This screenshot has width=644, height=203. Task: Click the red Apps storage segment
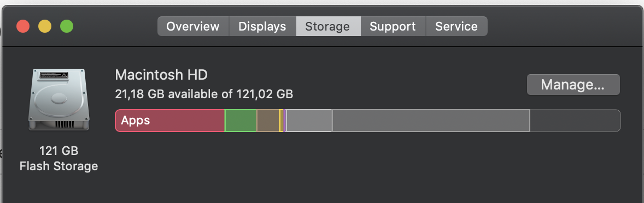point(170,121)
